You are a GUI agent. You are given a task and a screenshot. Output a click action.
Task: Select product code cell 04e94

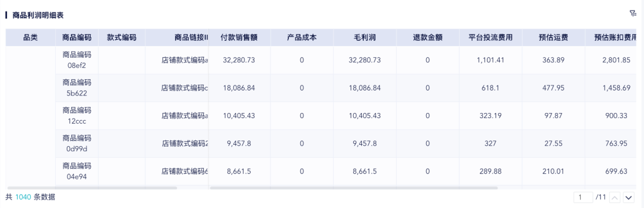pos(77,171)
